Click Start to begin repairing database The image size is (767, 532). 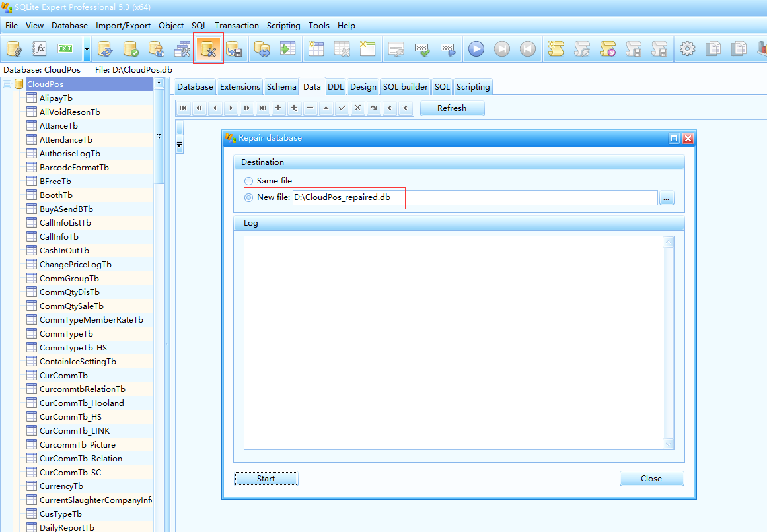click(x=266, y=479)
